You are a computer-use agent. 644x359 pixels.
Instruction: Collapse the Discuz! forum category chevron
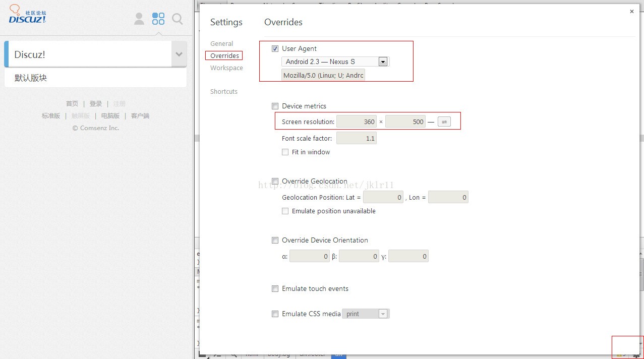pyautogui.click(x=179, y=54)
